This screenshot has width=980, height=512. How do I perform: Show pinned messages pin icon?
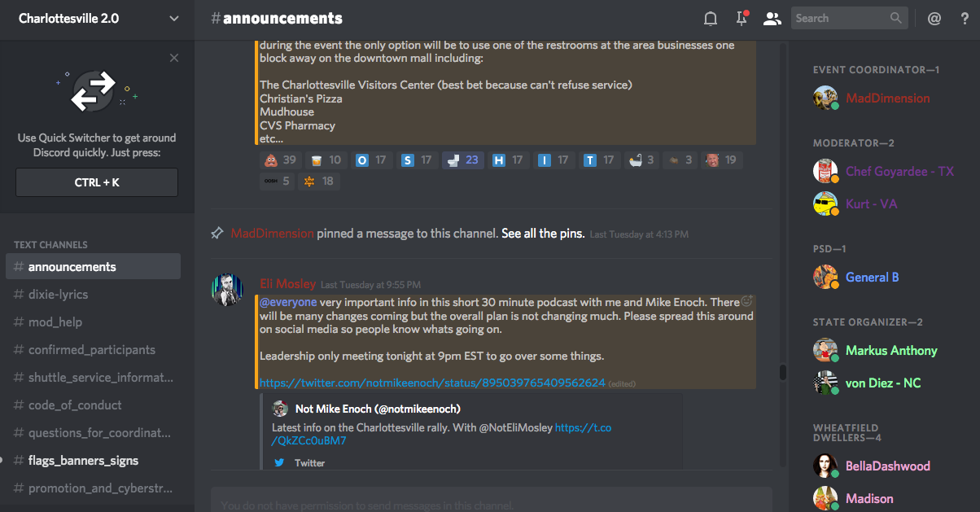point(742,18)
